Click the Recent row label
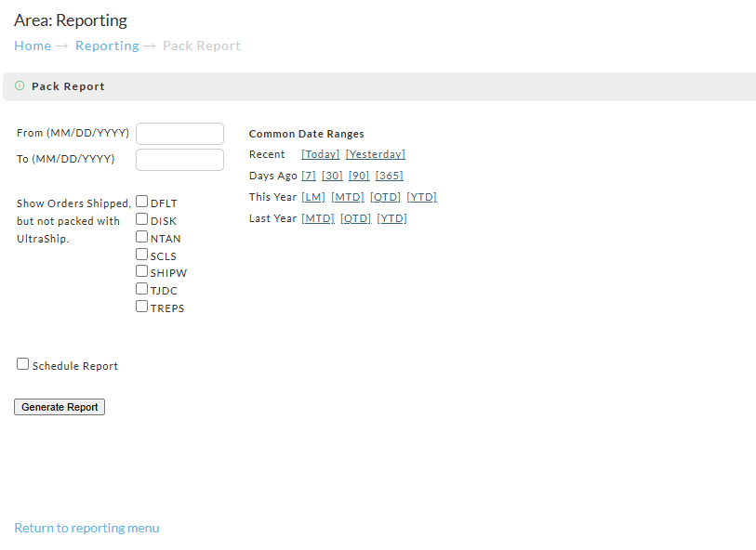Viewport: 756px width, 550px height. [x=267, y=154]
